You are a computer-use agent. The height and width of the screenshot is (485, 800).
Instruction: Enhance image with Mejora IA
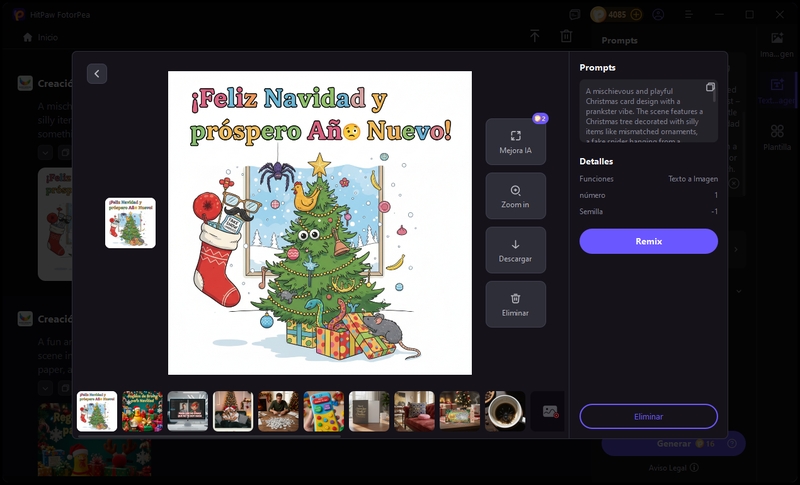pyautogui.click(x=515, y=142)
